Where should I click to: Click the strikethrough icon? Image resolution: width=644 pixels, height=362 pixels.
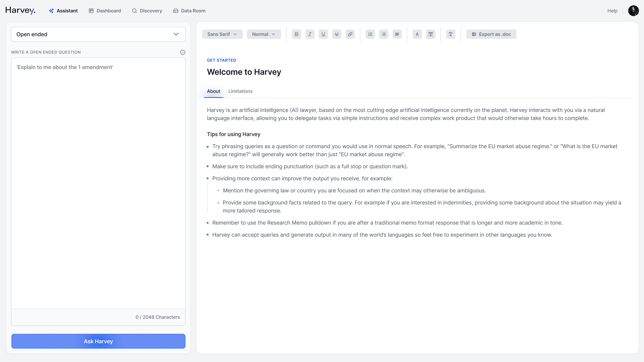(337, 34)
